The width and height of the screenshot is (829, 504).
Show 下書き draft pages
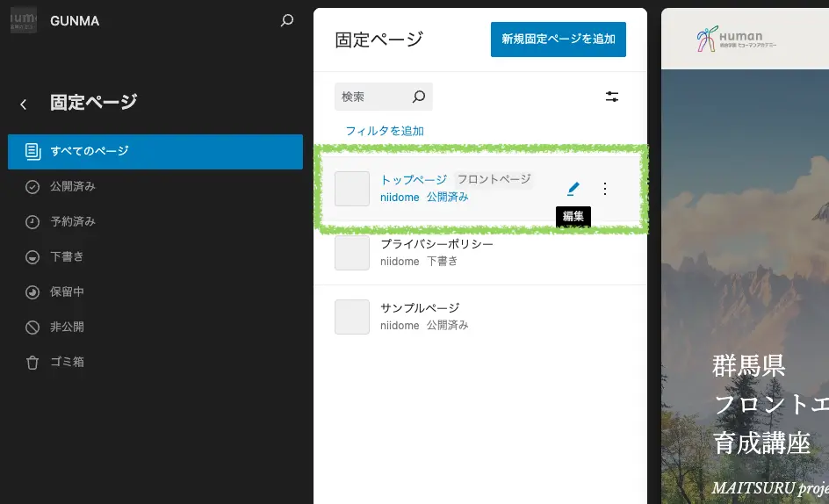(67, 256)
